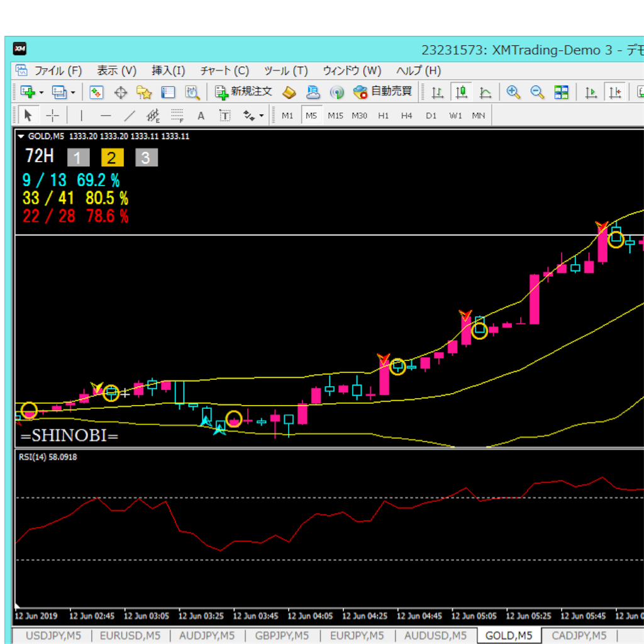Select the Fibonacci retracement tool
This screenshot has width=644, height=644.
[177, 116]
